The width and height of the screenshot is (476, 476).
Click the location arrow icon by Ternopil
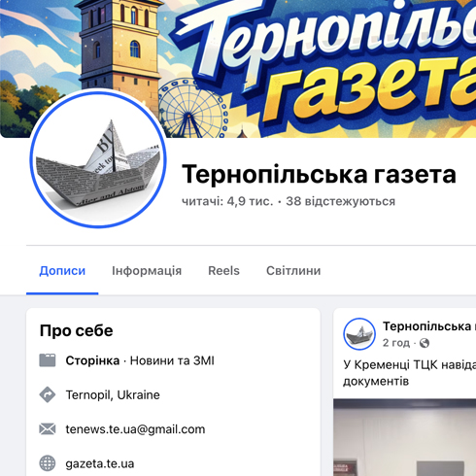point(48,394)
